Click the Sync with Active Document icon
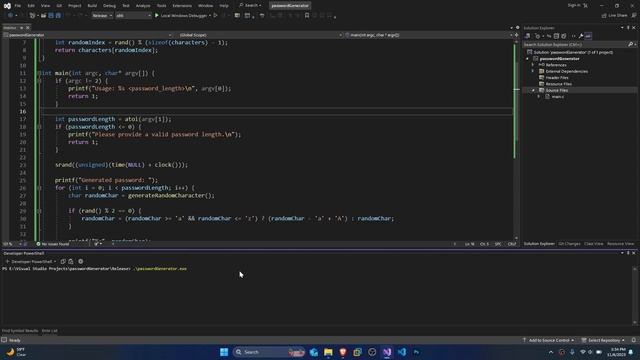This screenshot has width=640, height=360. click(549, 36)
